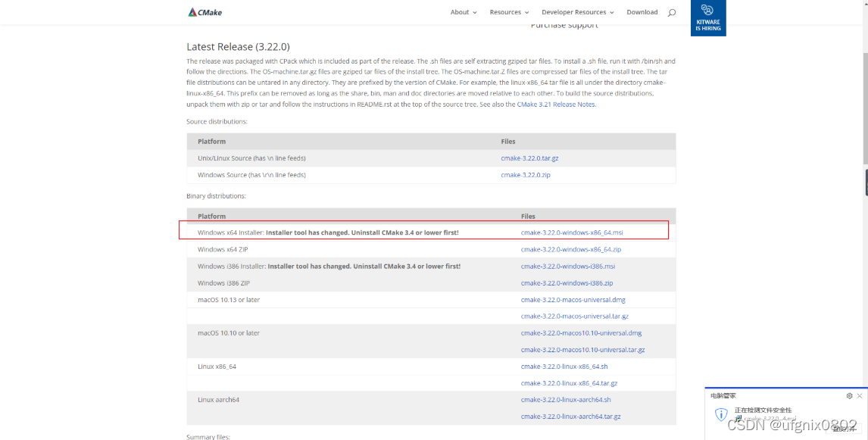Click 'macOS 10.10 or later' platform cell
The image size is (868, 440).
(x=229, y=333)
